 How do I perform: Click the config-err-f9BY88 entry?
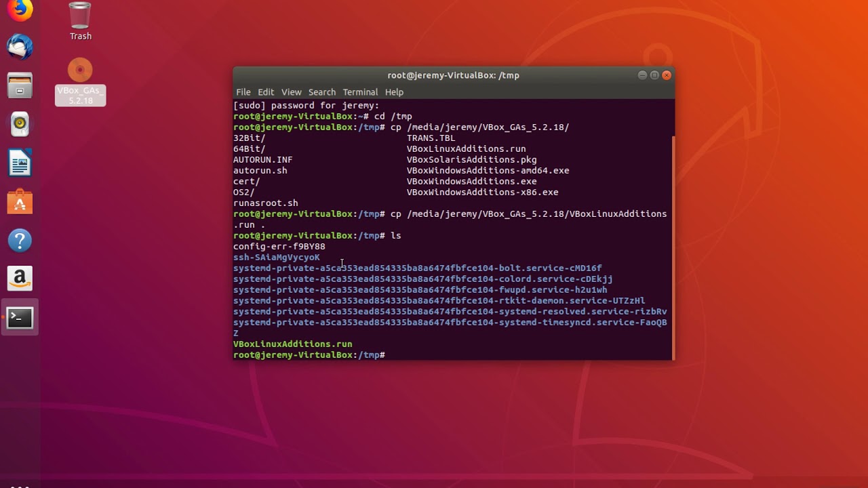tap(279, 247)
